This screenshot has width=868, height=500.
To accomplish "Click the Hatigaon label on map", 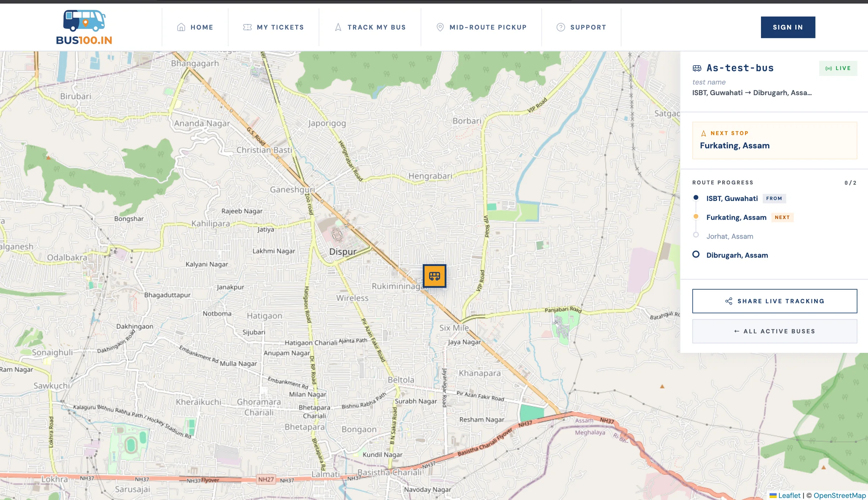I will pyautogui.click(x=264, y=316).
